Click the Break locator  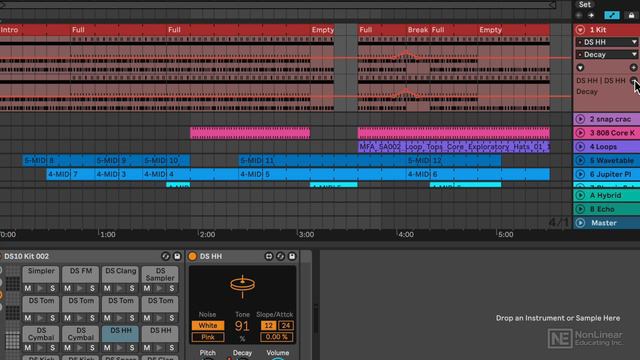click(418, 30)
